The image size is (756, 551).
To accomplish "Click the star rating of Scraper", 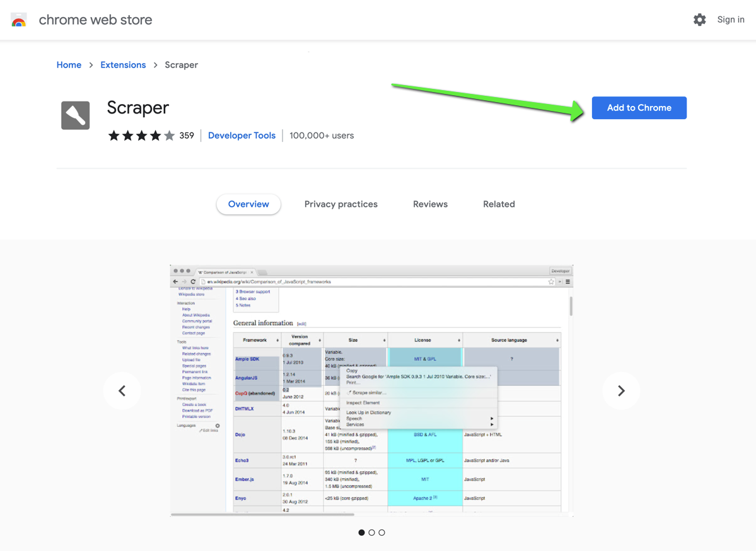I will click(x=141, y=136).
